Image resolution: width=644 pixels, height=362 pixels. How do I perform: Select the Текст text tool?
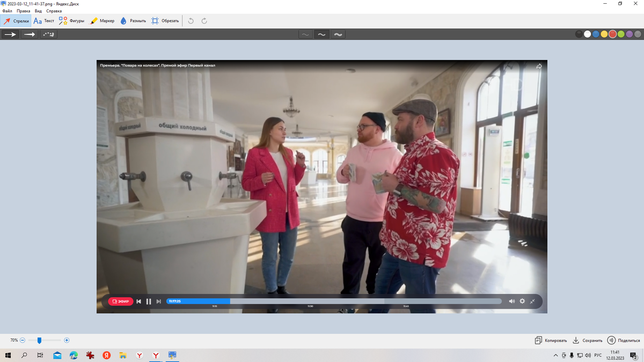(x=43, y=21)
